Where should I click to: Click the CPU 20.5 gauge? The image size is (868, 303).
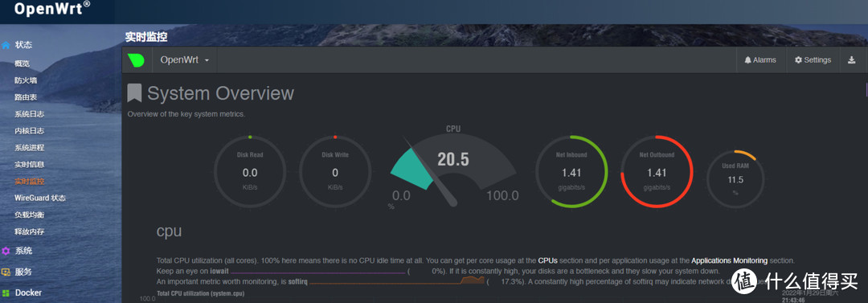(x=453, y=166)
